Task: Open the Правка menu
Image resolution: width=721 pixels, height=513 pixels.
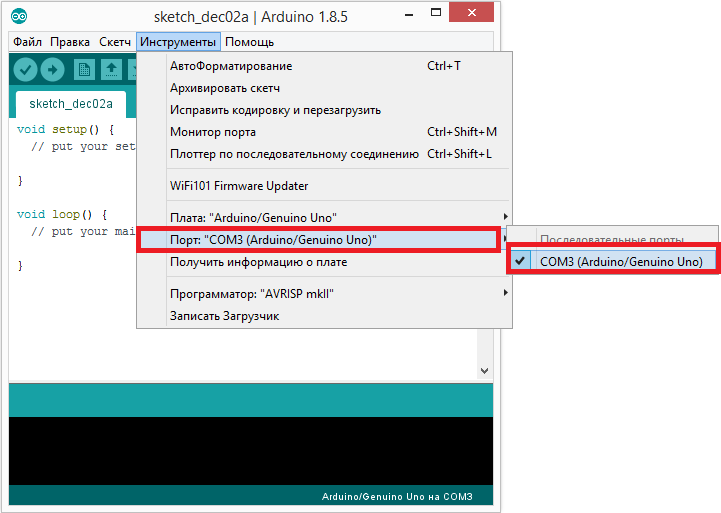Action: [x=70, y=42]
